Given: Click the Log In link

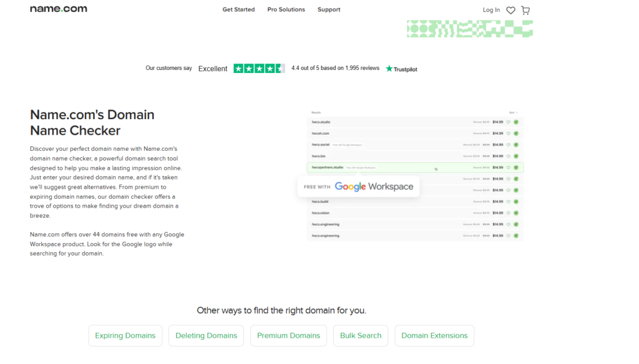Looking at the screenshot, I should (x=491, y=10).
